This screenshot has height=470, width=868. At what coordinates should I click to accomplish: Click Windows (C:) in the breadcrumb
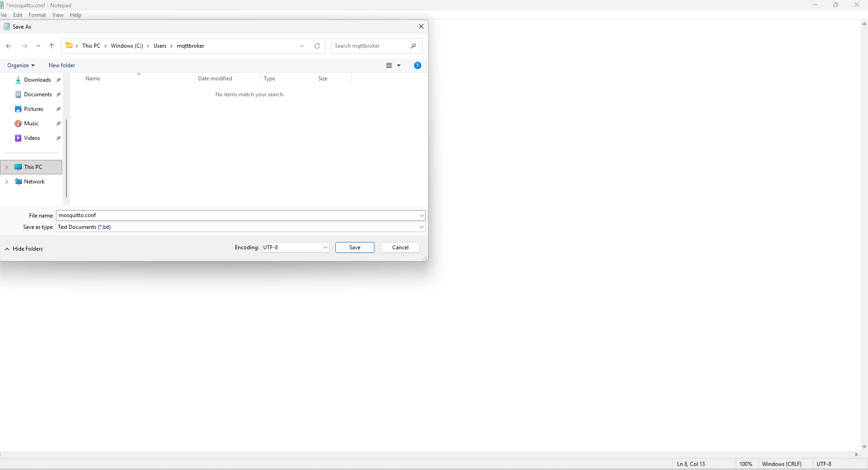127,46
